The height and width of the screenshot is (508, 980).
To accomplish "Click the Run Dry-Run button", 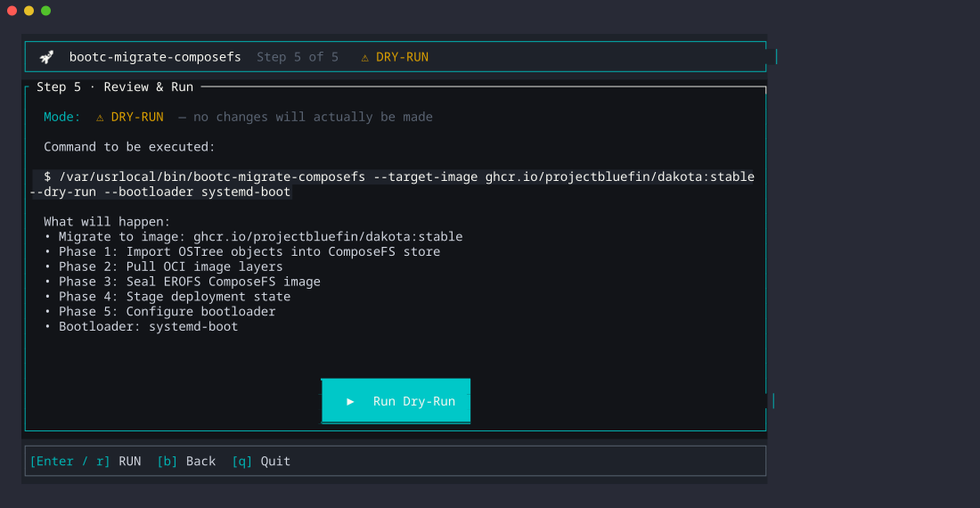I will click(x=396, y=401).
